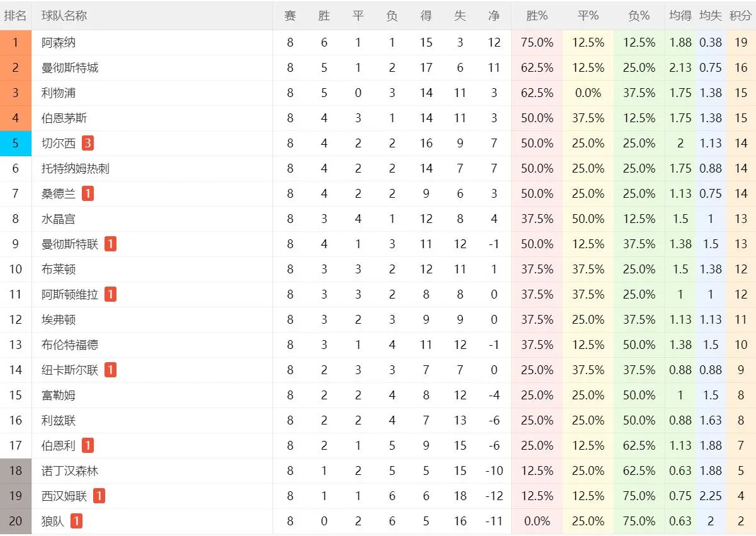Click the 排名 column header
756x536 pixels.
[x=16, y=16]
